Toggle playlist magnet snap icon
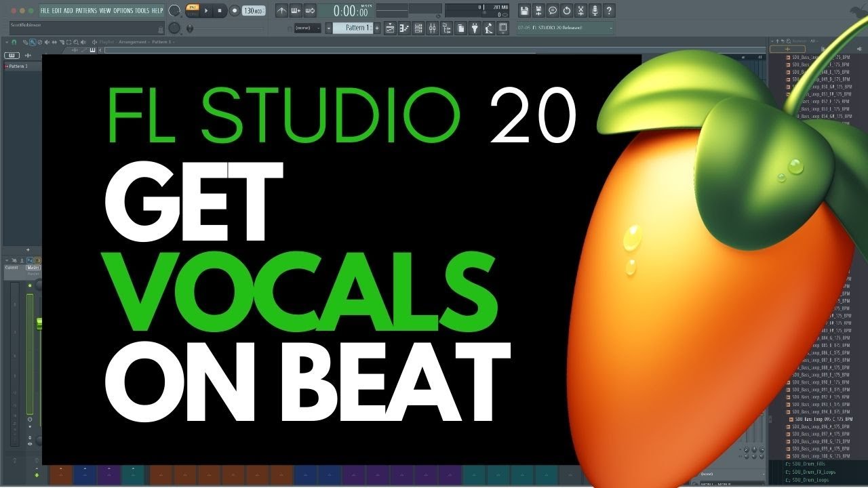Image resolution: width=868 pixels, height=488 pixels. click(14, 42)
